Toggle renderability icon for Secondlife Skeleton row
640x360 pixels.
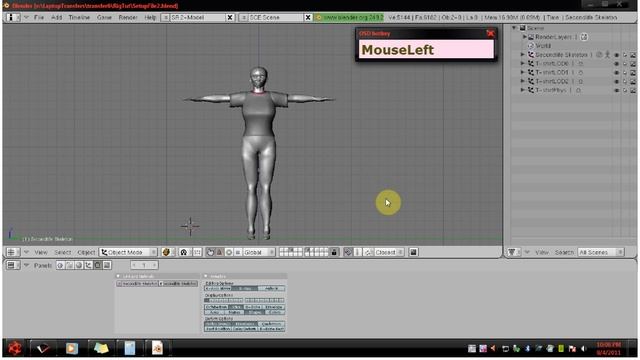[633, 55]
